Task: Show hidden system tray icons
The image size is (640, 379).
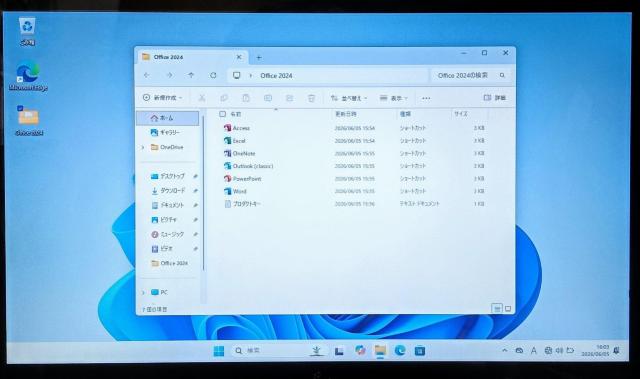Action: tap(505, 350)
